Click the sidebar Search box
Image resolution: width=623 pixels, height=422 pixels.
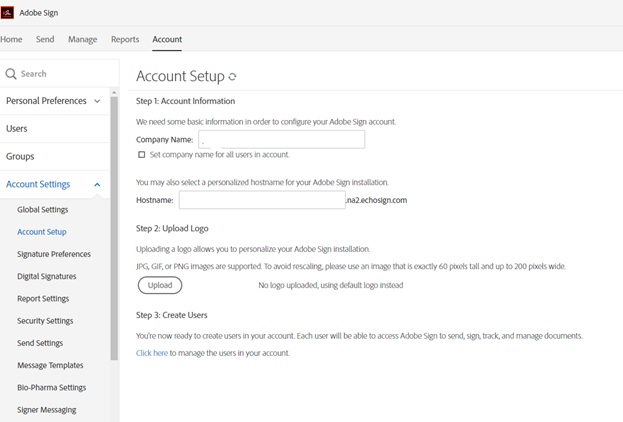(x=60, y=74)
